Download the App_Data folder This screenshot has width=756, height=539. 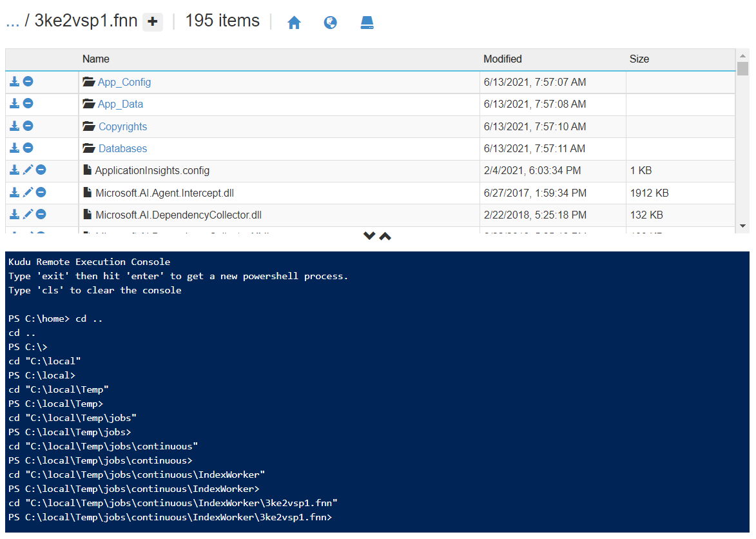pyautogui.click(x=14, y=104)
